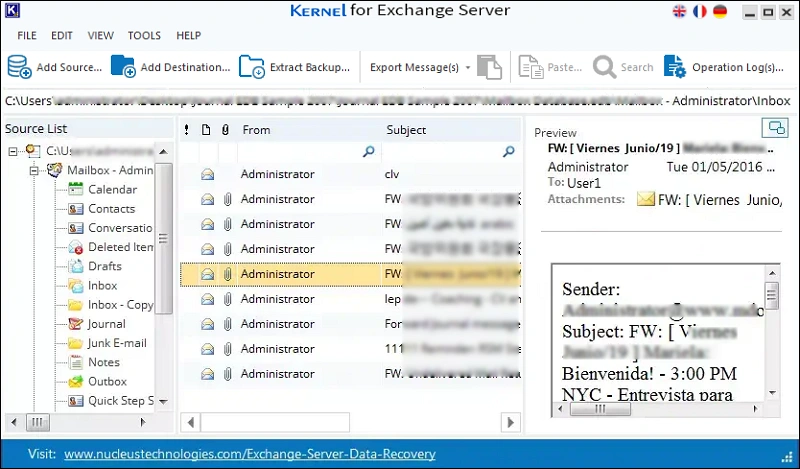Viewport: 800px width, 469px height.
Task: Open the EDIT menu
Action: pyautogui.click(x=62, y=36)
